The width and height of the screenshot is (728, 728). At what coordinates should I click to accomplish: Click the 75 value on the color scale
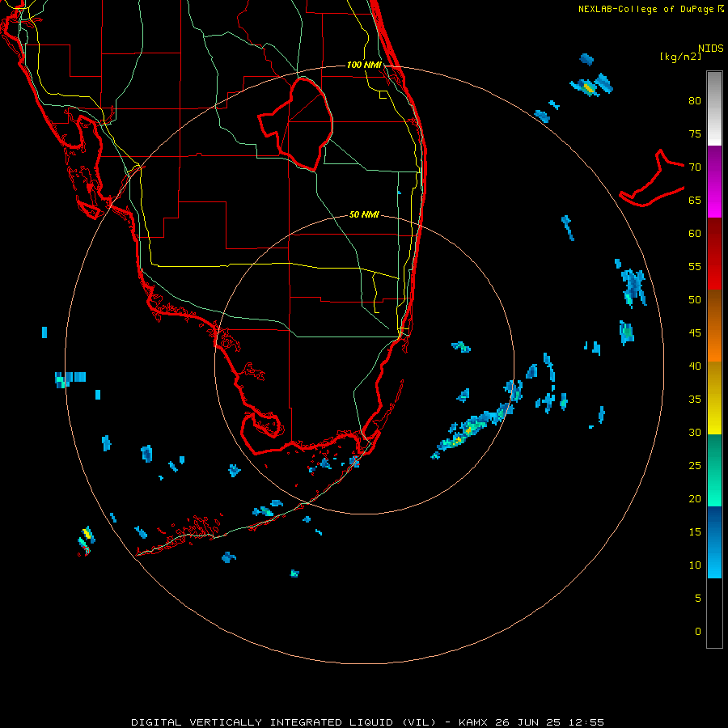click(x=695, y=133)
